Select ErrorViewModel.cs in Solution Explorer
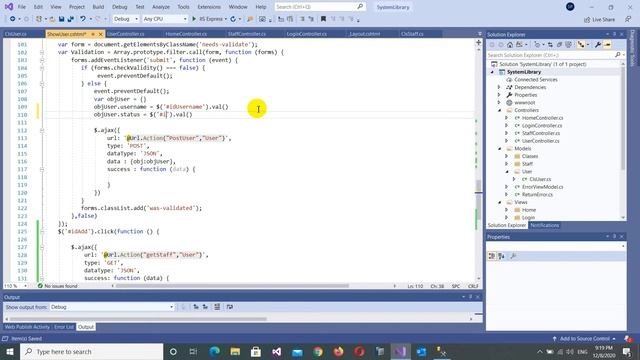 pyautogui.click(x=542, y=187)
